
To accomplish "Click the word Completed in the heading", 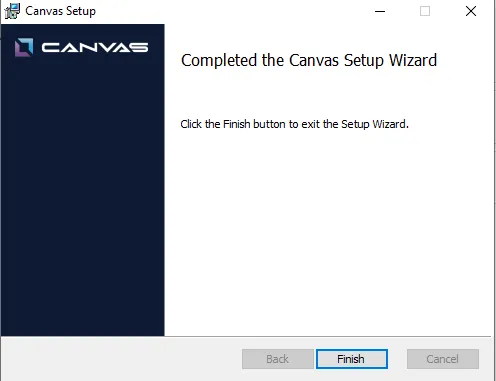I will click(x=219, y=61).
